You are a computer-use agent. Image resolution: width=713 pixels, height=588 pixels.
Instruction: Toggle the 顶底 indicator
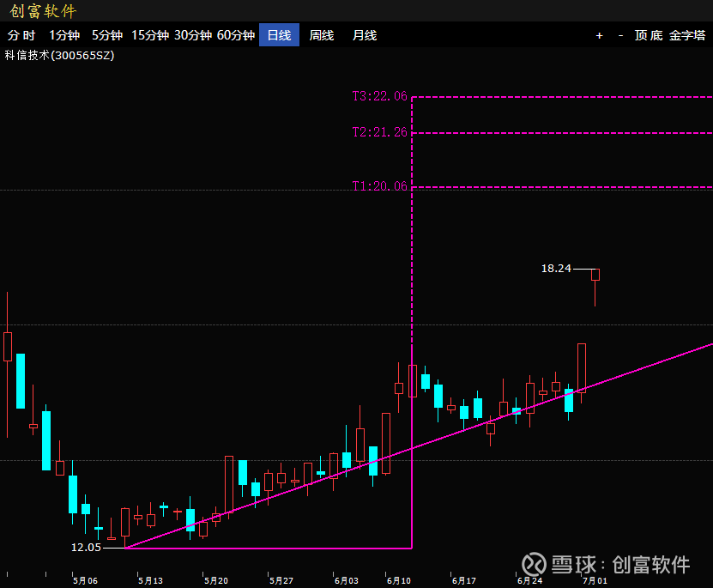649,35
